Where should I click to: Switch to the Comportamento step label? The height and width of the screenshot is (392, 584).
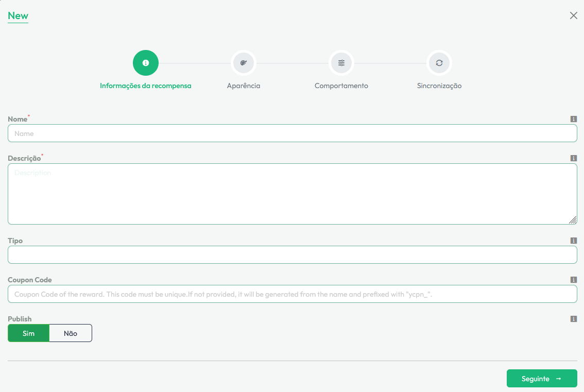pos(341,86)
